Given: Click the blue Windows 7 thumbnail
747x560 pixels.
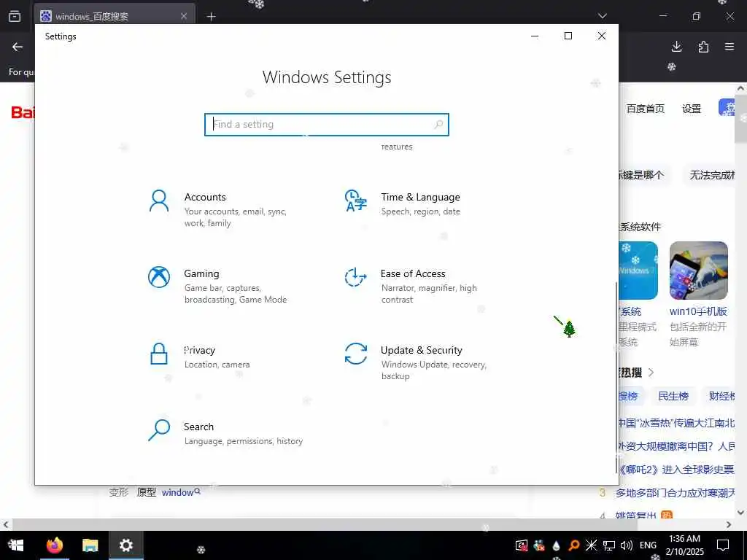Looking at the screenshot, I should (x=638, y=271).
